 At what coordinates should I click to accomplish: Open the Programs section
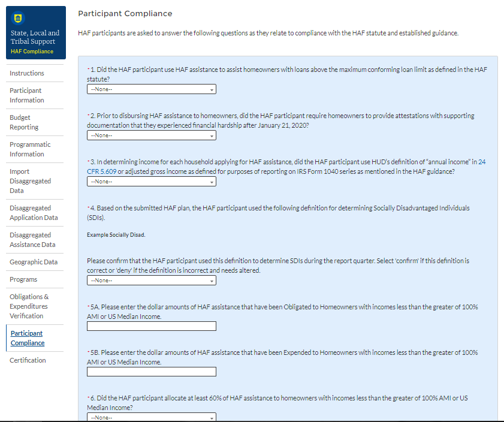(23, 279)
